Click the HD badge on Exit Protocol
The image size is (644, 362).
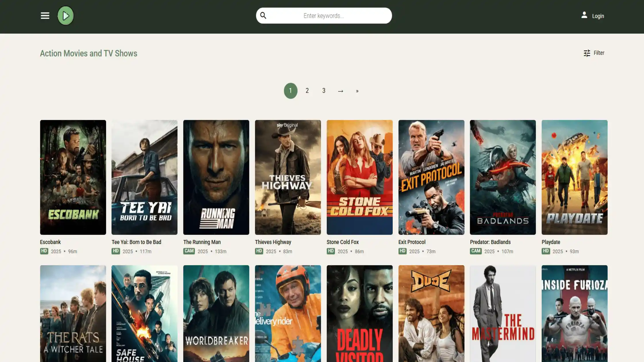[x=403, y=251]
